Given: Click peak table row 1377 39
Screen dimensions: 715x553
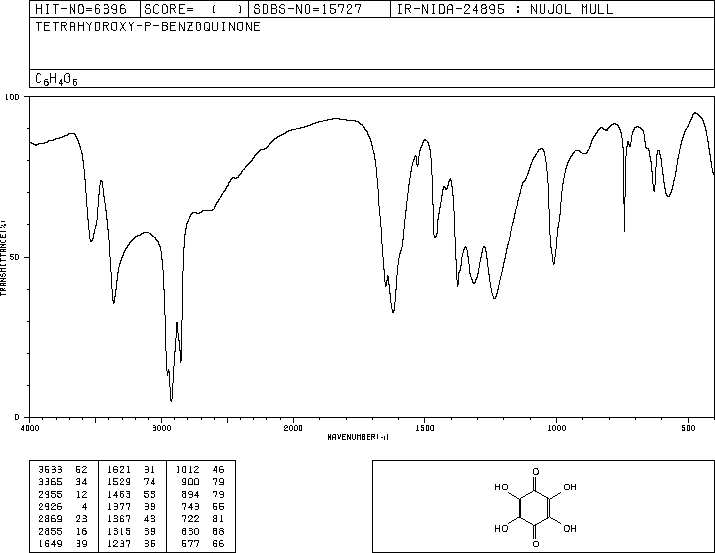Looking at the screenshot, I should tap(131, 506).
